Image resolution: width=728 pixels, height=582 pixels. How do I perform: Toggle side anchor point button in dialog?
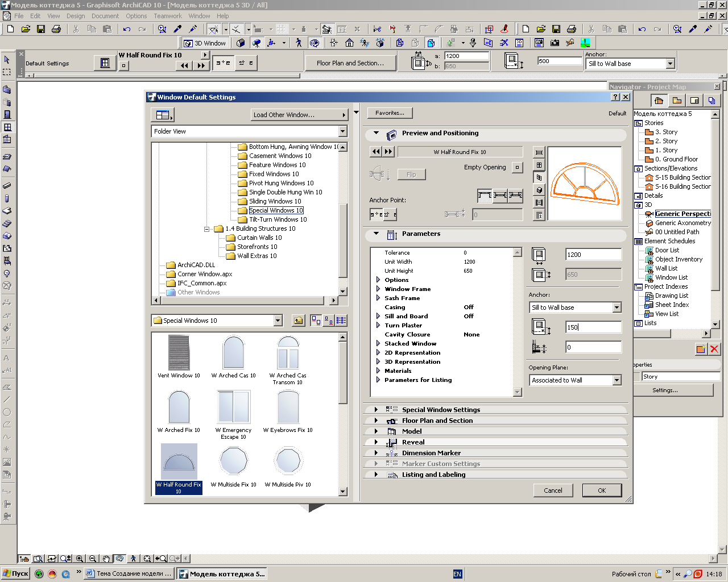click(390, 214)
